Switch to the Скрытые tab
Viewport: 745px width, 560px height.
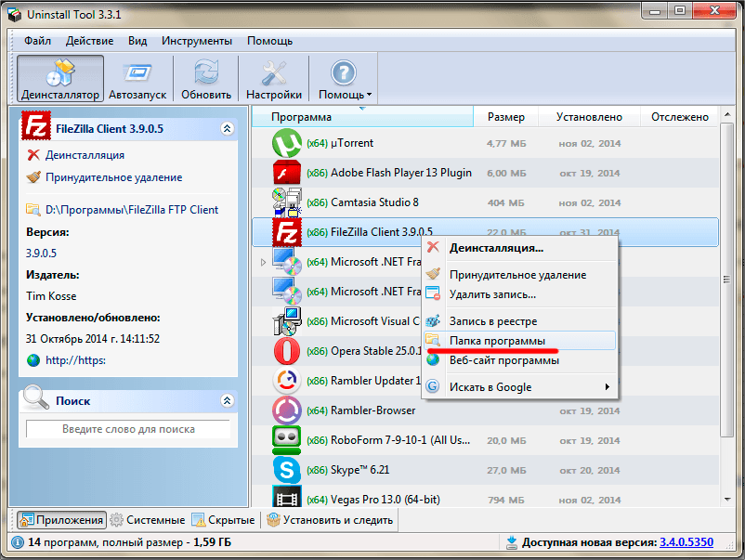(223, 520)
